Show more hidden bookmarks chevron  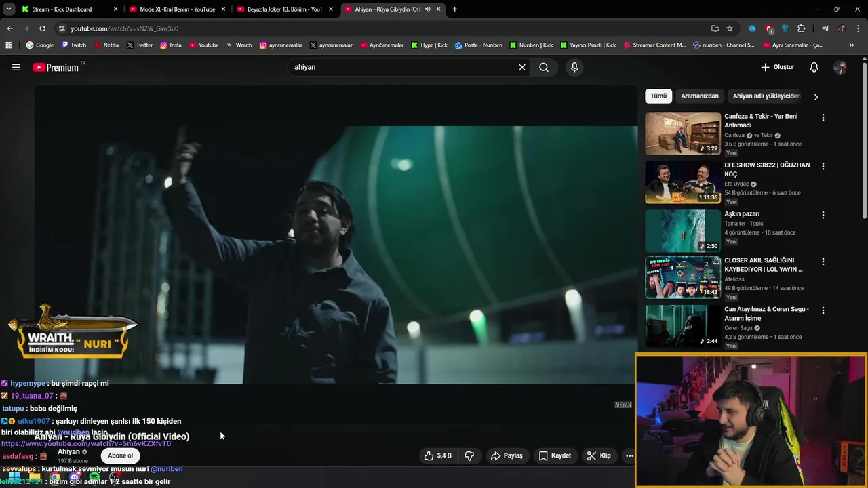pos(852,45)
